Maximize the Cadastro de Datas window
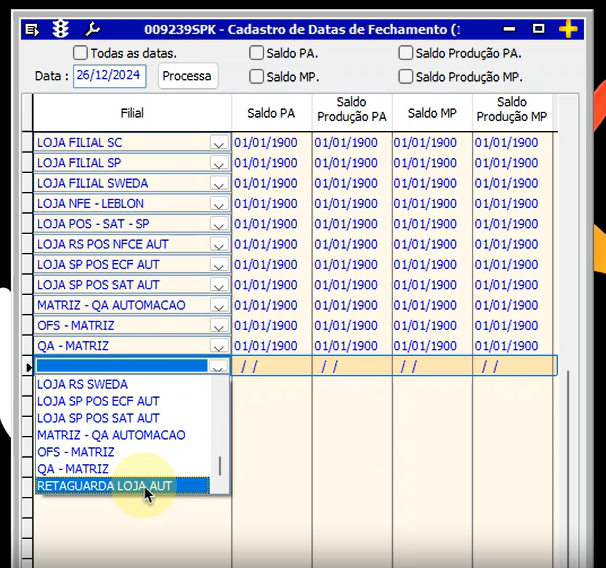The height and width of the screenshot is (568, 606). 538,29
